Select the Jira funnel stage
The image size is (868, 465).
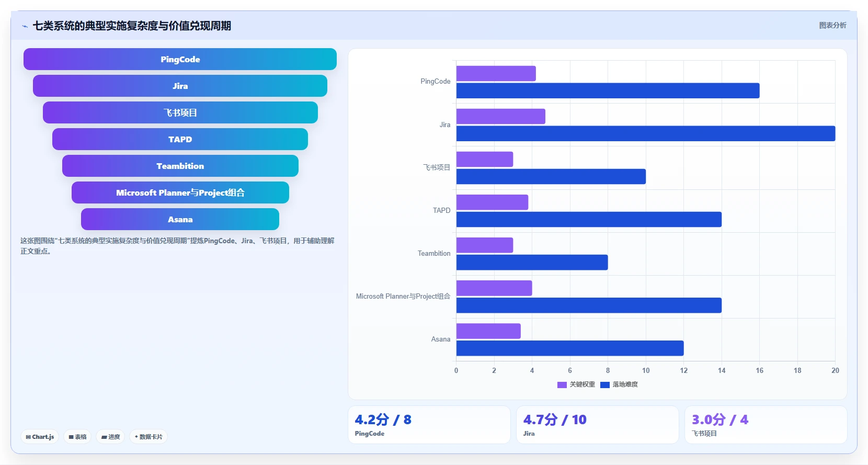180,86
